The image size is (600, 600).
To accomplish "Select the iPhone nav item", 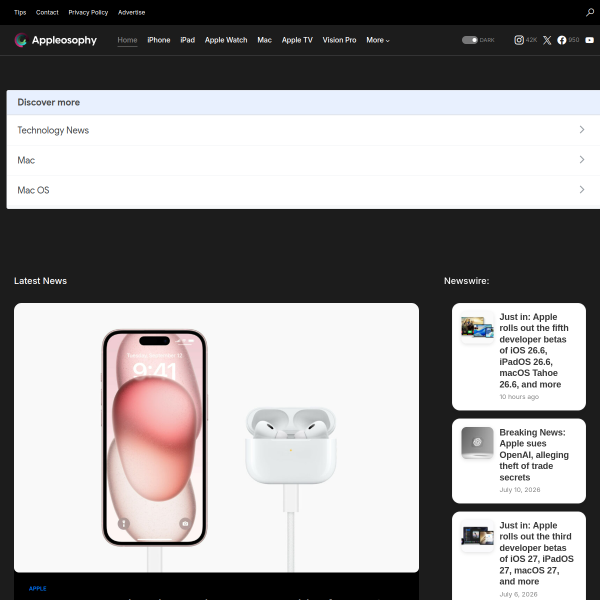I will 158,40.
